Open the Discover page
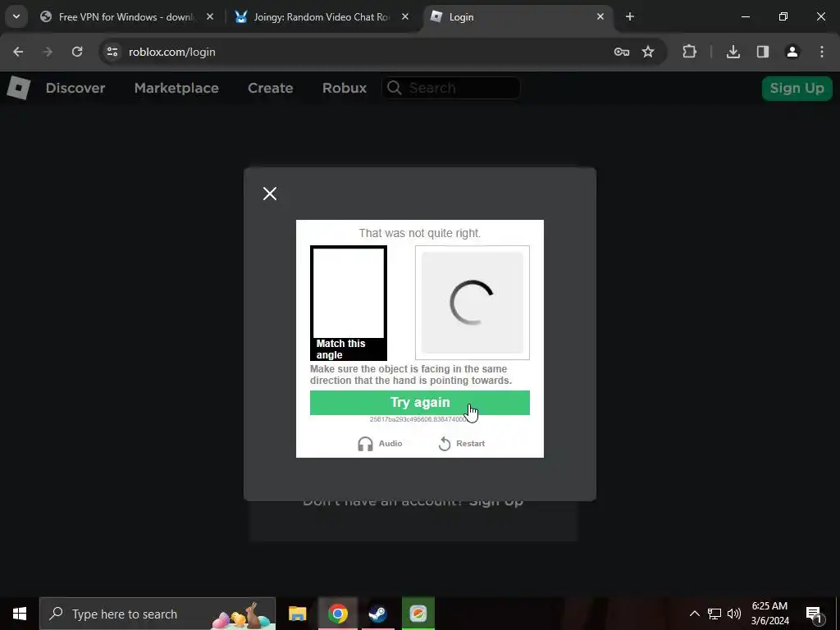 [x=75, y=88]
